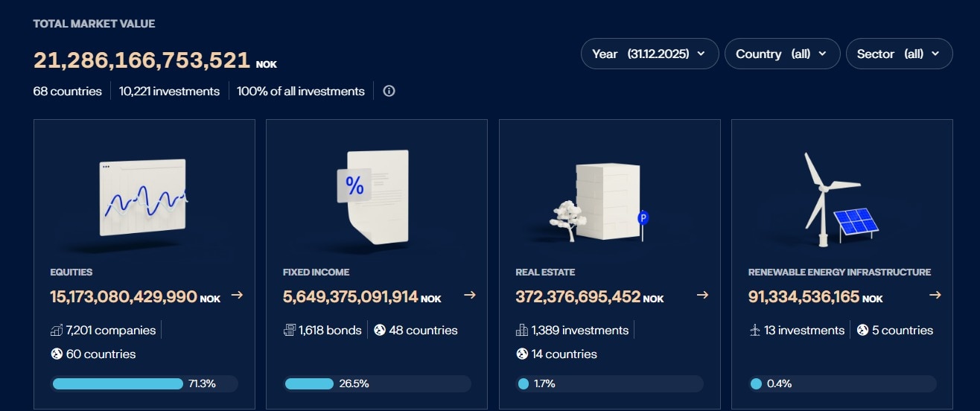Click the wind turbine icon beside 13 investments
The image size is (980, 411).
point(755,330)
